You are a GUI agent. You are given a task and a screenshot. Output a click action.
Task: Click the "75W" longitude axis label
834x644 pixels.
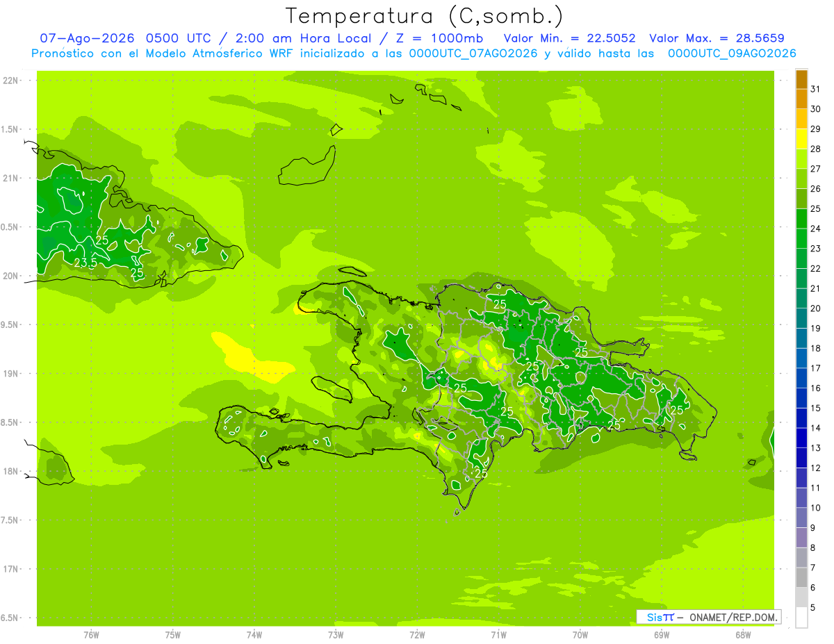(172, 634)
